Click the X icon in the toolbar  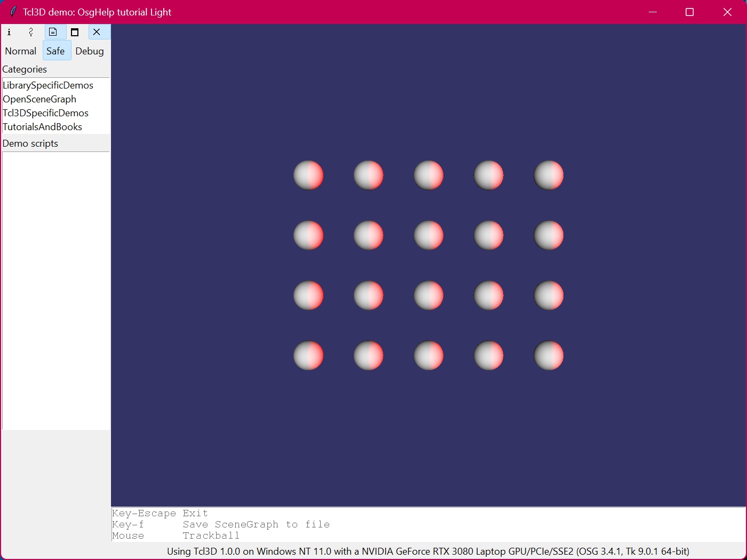tap(97, 32)
